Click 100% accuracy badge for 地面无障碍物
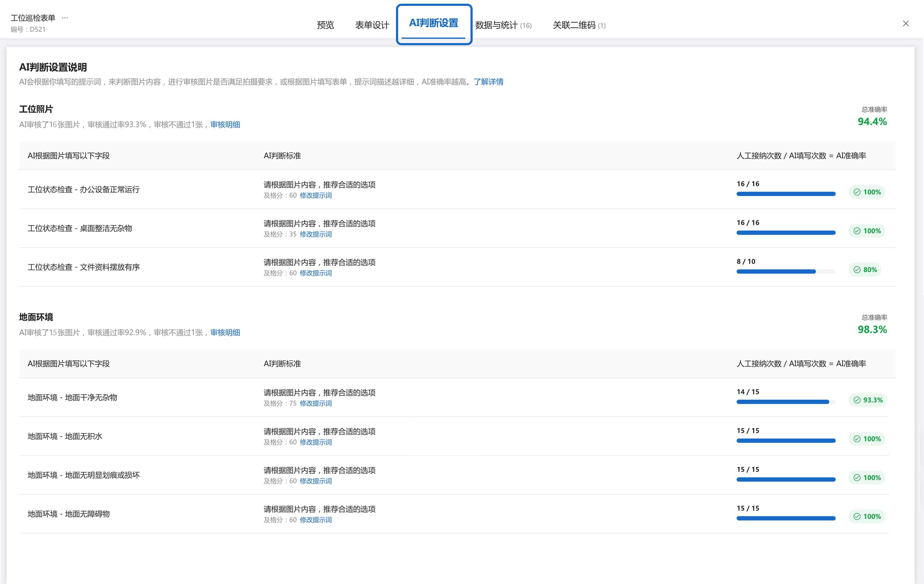 [867, 516]
